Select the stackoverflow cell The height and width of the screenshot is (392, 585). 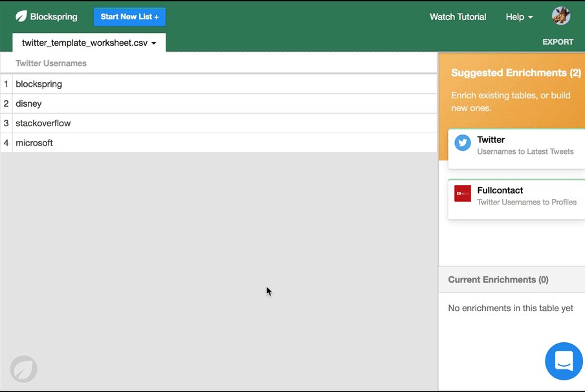pos(225,123)
